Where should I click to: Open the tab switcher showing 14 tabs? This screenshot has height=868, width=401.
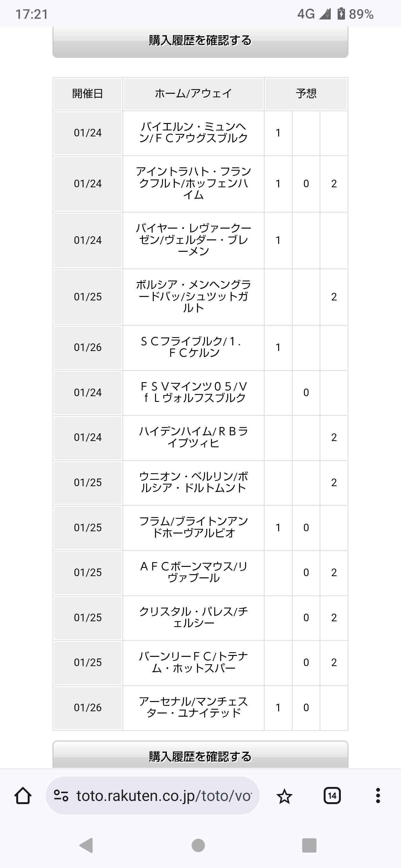coord(332,796)
